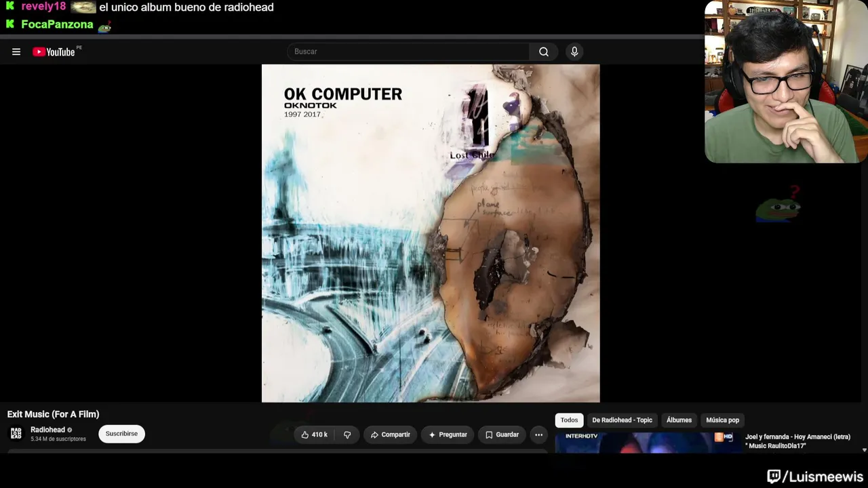Open more actions three-dot menu
Image resolution: width=868 pixels, height=488 pixels.
(538, 434)
